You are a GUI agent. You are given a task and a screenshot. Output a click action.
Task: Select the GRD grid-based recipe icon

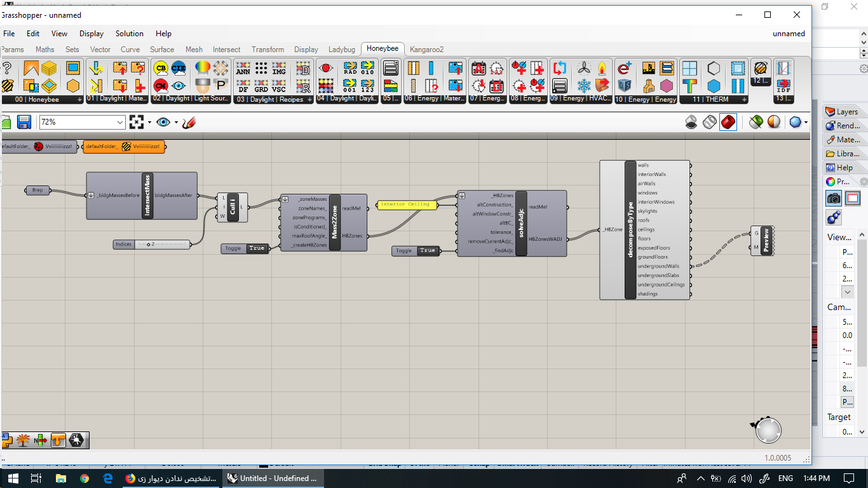261,85
